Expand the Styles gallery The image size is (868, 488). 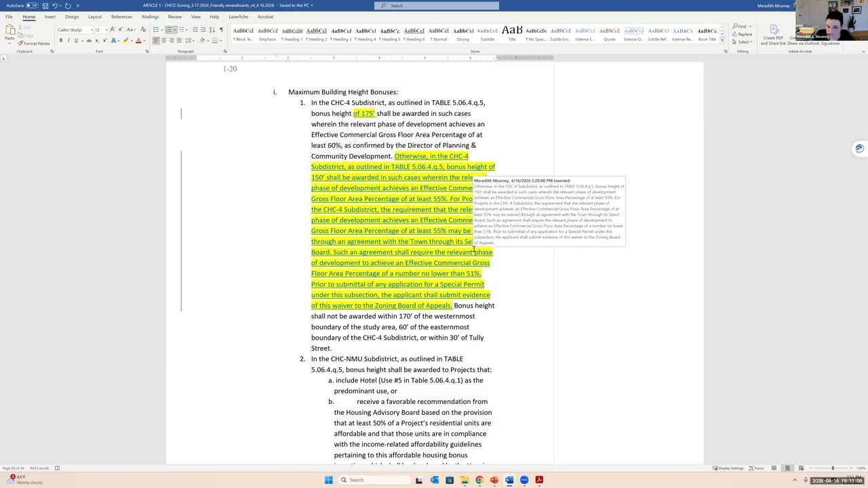(722, 39)
